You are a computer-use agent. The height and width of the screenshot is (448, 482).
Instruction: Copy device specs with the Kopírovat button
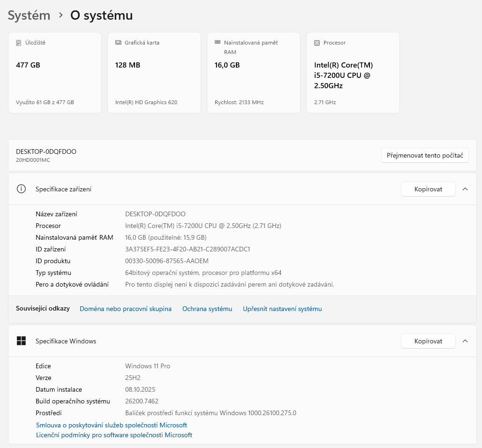click(428, 189)
